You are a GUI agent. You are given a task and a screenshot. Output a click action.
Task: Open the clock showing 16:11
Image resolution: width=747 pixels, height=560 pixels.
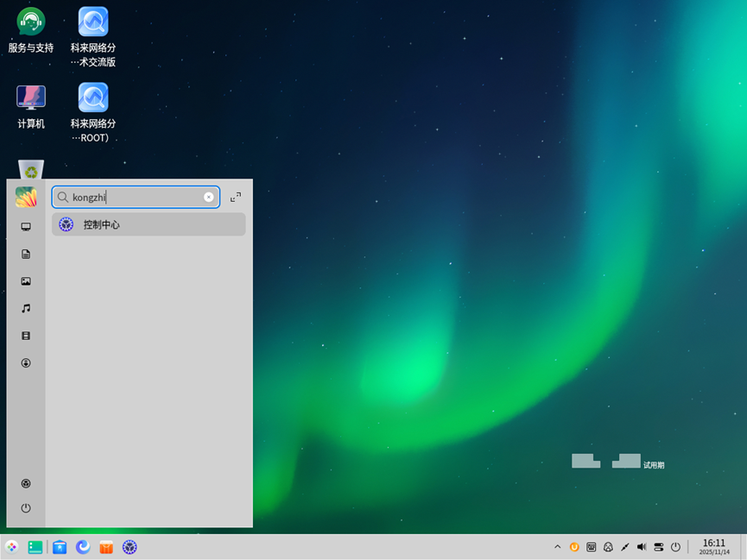click(x=713, y=546)
